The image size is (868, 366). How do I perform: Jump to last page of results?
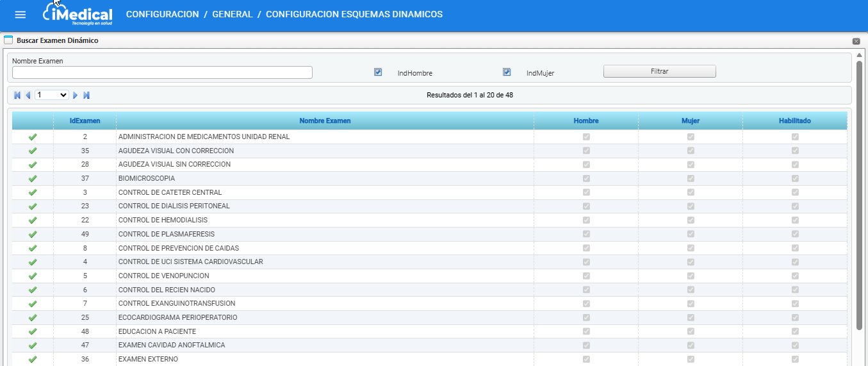[86, 96]
